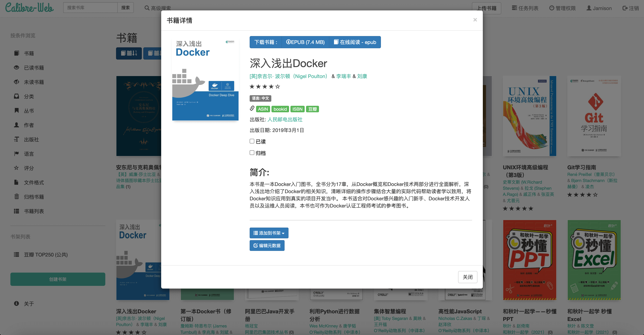
Task: Open the 秒懂Excel book cover
Action: [x=594, y=260]
